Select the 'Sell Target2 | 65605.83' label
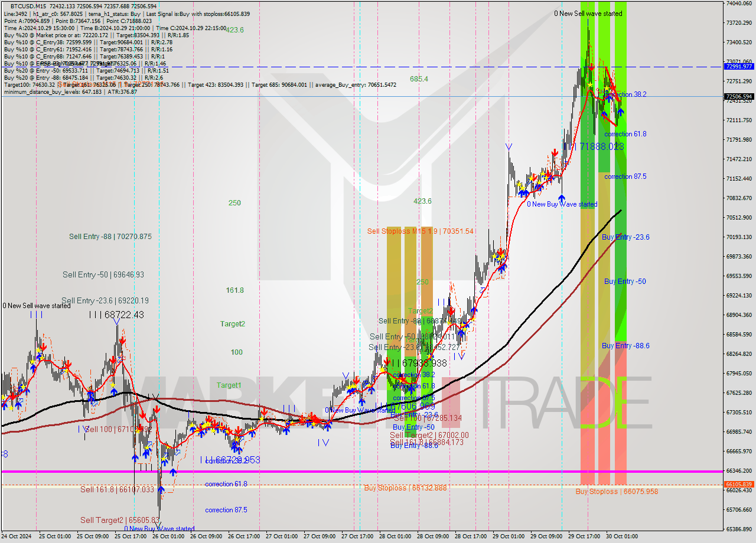Image resolution: width=756 pixels, height=543 pixels. [120, 521]
